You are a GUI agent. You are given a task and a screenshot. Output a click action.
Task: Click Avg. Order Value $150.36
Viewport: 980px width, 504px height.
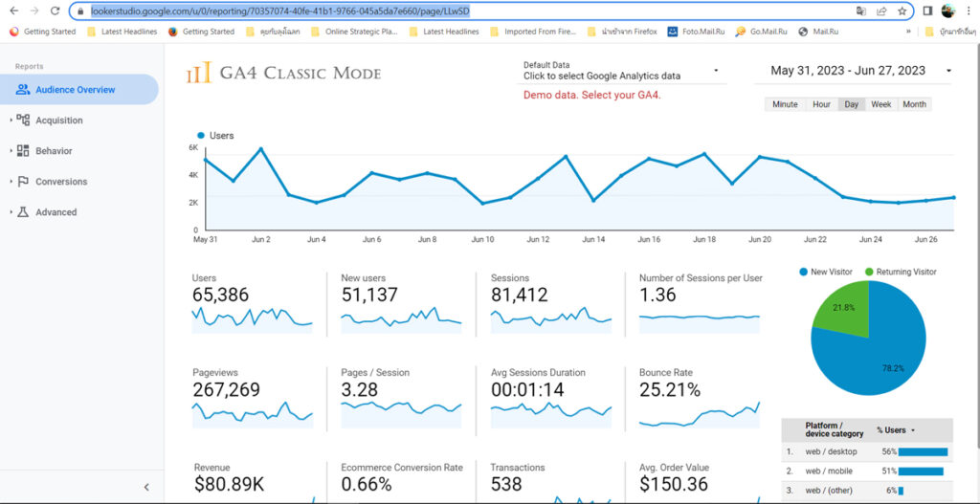(x=700, y=481)
